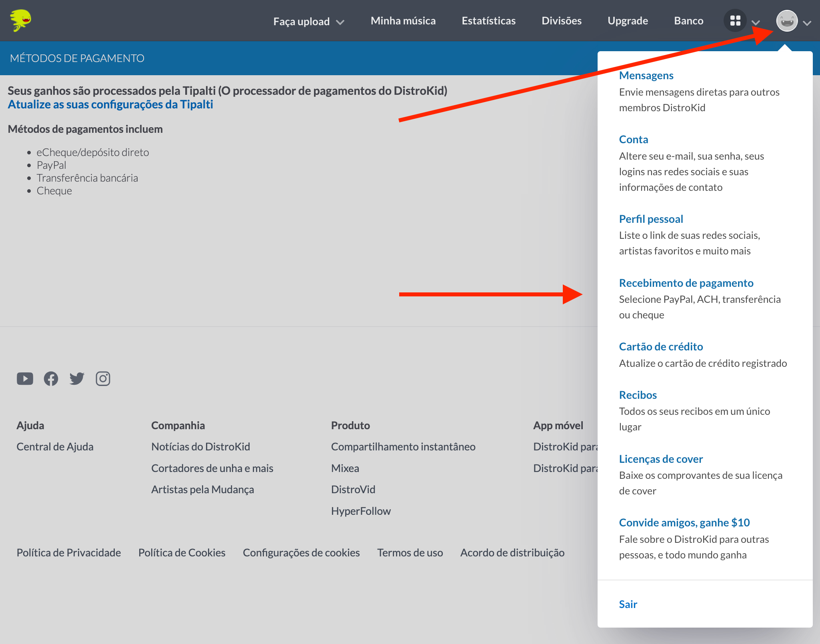820x644 pixels.
Task: Open DistroKid Facebook page icon
Action: [51, 378]
